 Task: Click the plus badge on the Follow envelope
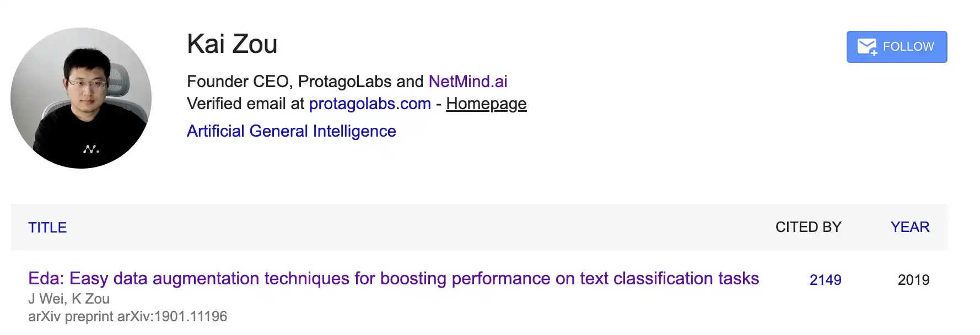coord(874,53)
